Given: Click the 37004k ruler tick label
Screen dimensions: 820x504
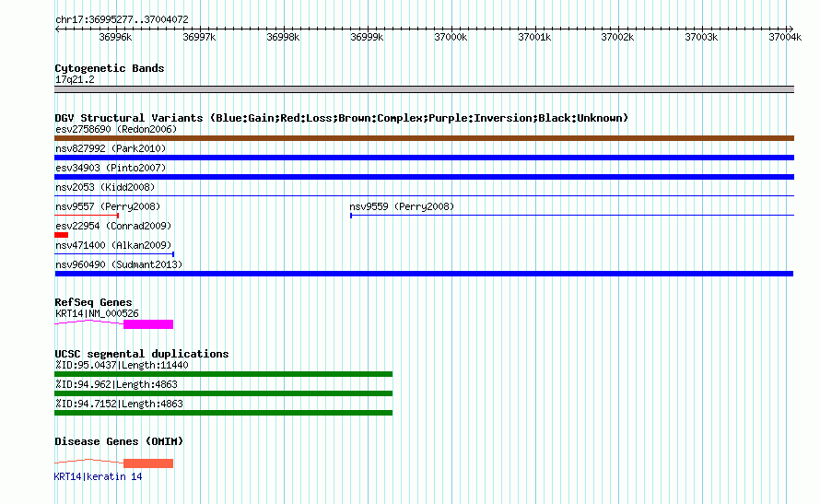Looking at the screenshot, I should click(785, 37).
